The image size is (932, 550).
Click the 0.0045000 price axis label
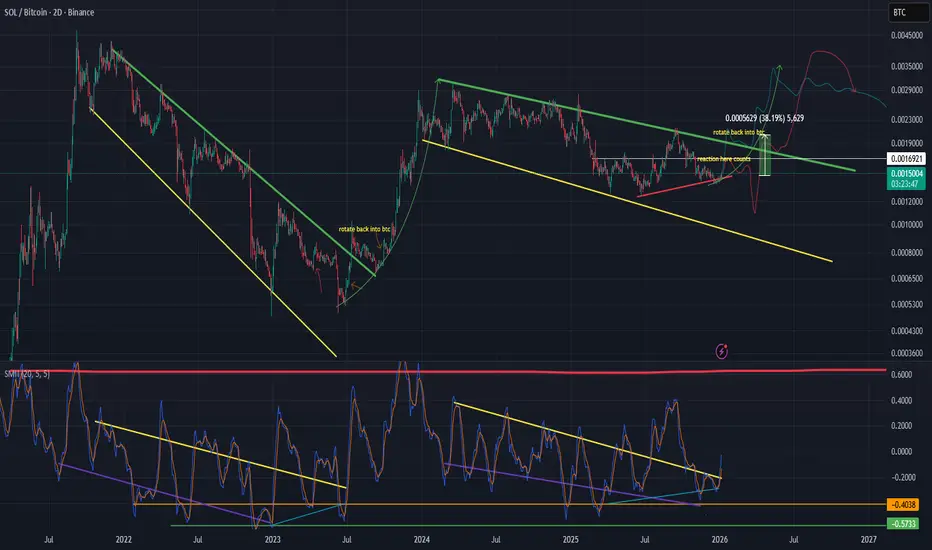(907, 36)
